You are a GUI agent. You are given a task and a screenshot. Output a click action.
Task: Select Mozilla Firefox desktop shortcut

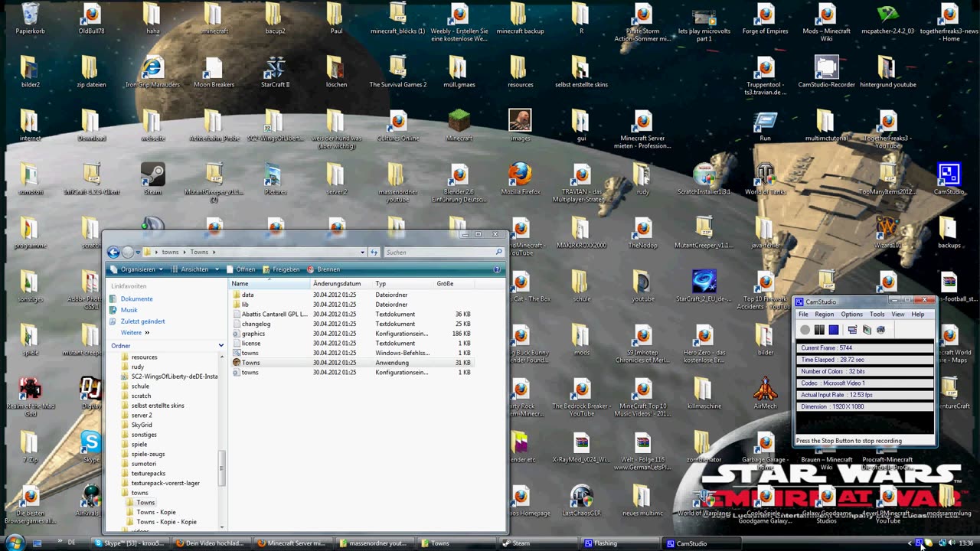521,180
